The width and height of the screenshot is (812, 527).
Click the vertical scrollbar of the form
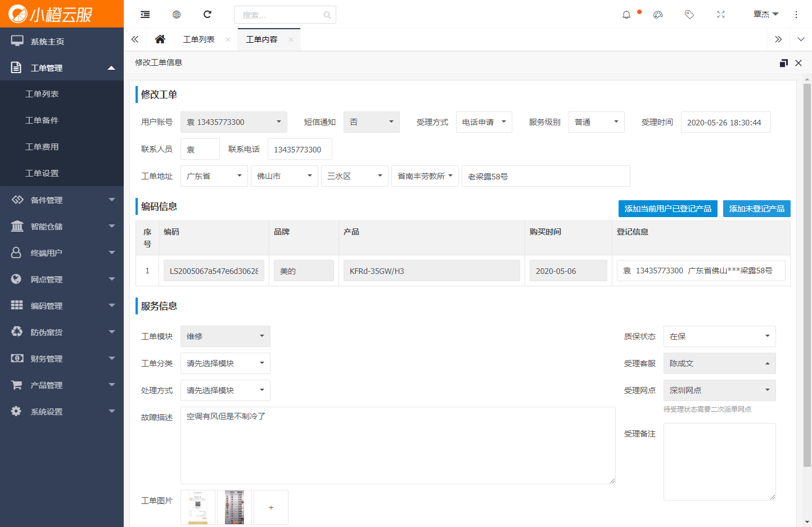point(808,276)
